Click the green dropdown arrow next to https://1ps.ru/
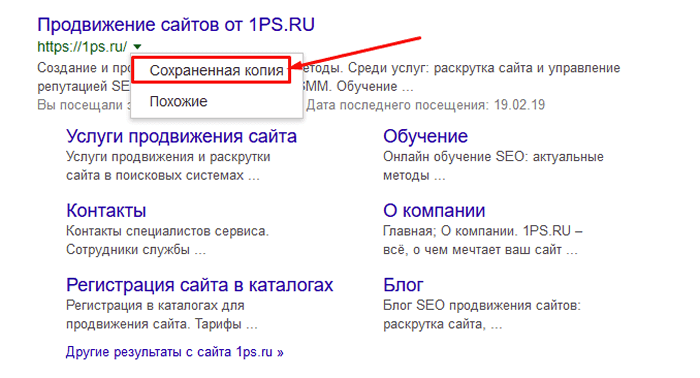Viewport: 700px width, 378px height. [x=138, y=46]
